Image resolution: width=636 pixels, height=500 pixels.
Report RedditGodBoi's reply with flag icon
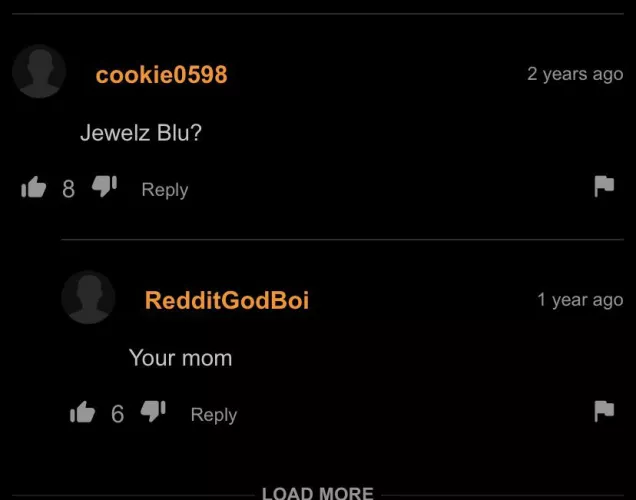tap(604, 411)
